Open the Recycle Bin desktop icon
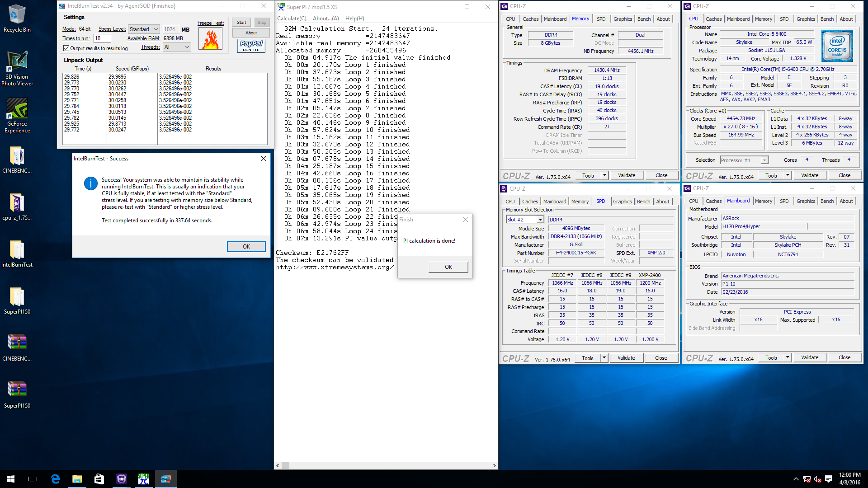The image size is (868, 488). click(17, 15)
